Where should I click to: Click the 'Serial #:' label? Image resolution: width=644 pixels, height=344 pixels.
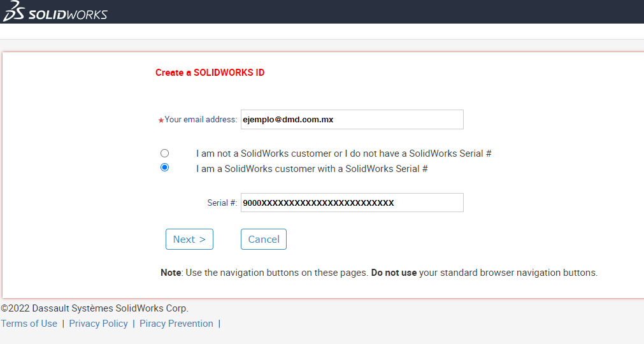[x=222, y=203]
